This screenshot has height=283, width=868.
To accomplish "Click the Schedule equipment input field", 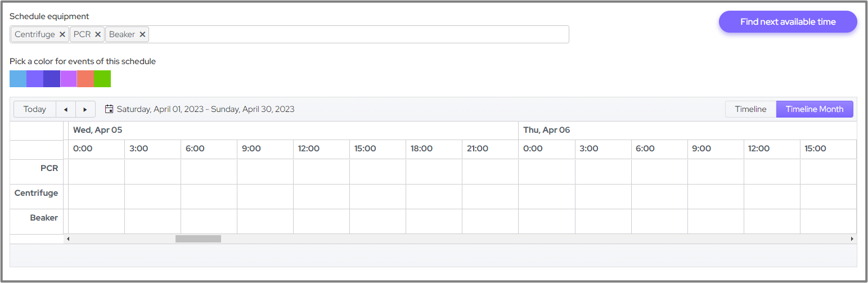I will (360, 34).
